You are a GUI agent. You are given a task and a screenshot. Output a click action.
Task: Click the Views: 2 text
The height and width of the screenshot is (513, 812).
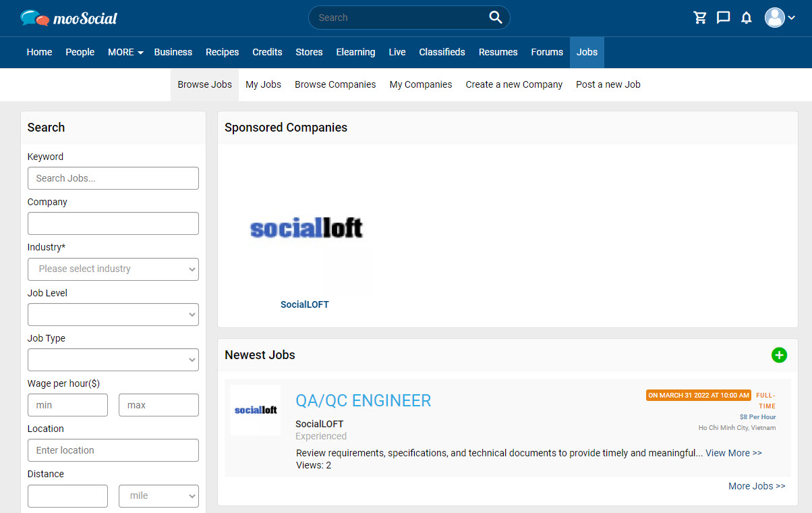[314, 465]
